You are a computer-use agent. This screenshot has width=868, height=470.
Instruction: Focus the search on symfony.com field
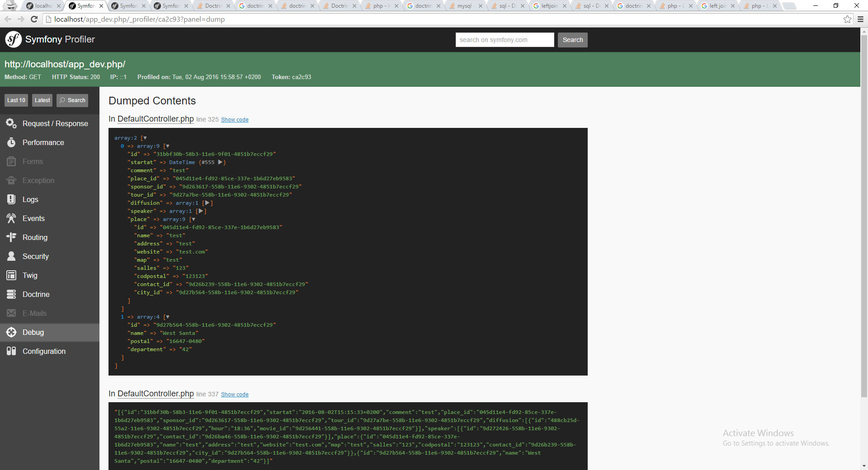point(505,40)
